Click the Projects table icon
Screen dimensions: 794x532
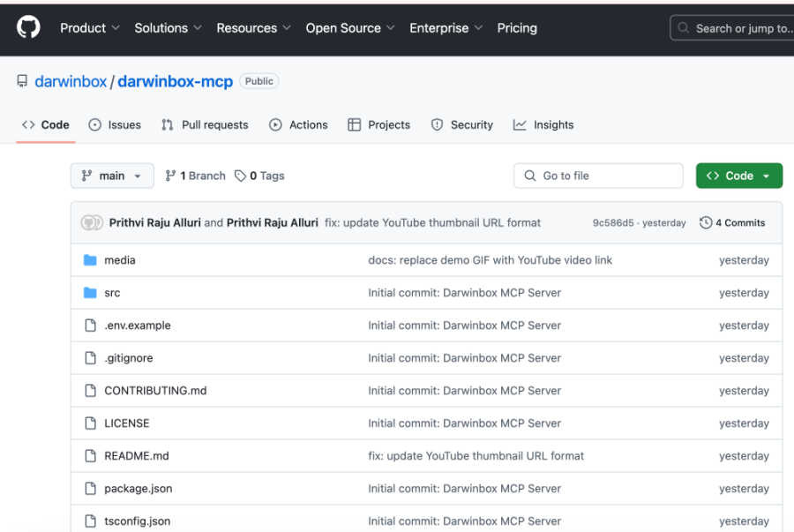tap(354, 125)
